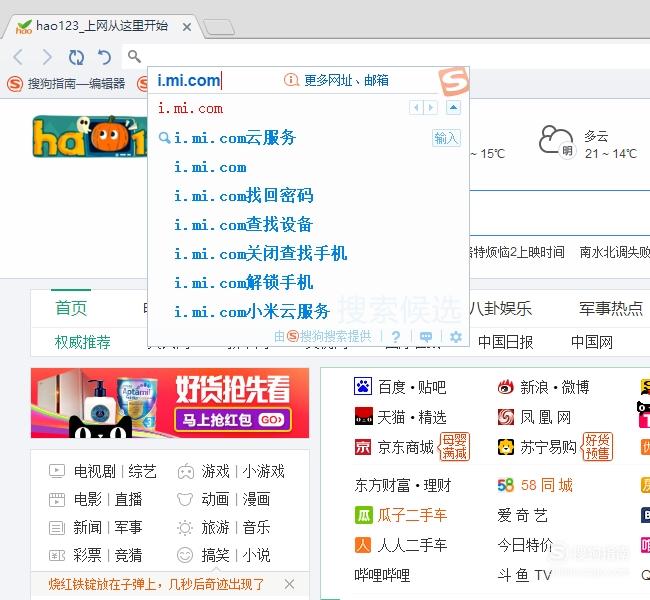
Task: Open 动画 category link
Action: 216,499
